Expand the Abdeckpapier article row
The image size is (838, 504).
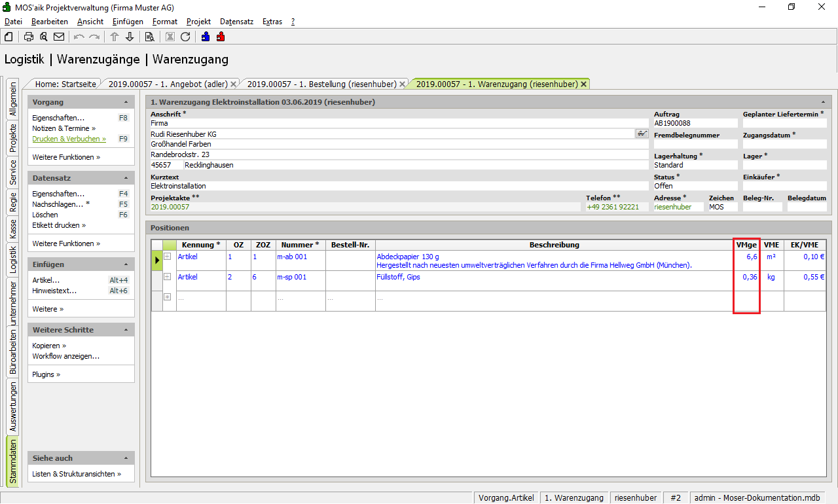click(x=168, y=257)
